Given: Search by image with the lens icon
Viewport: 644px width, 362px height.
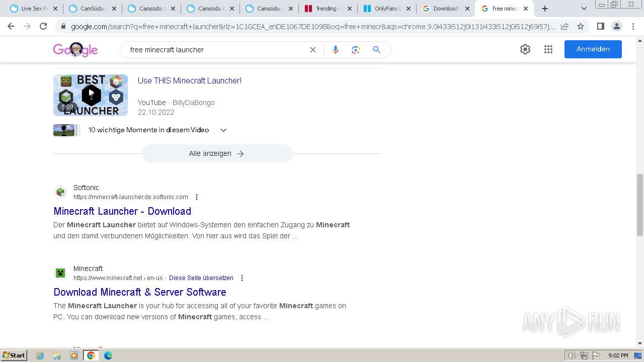Looking at the screenshot, I should (x=356, y=50).
